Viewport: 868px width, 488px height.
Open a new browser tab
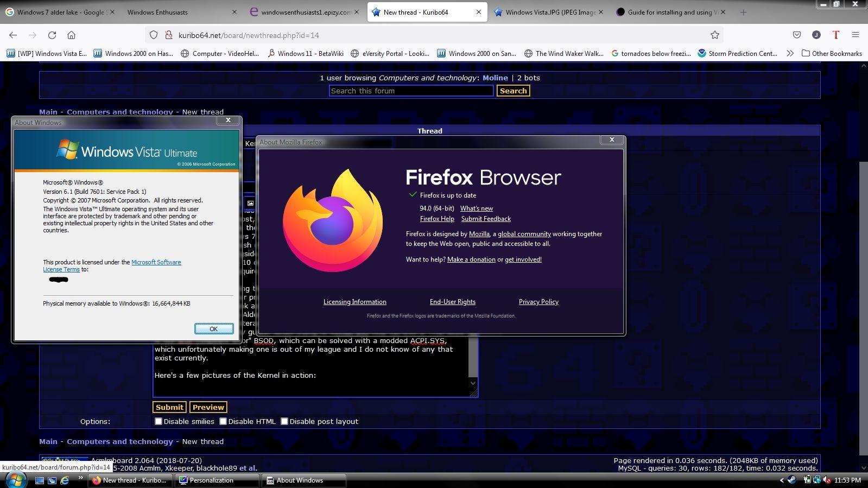pos(743,12)
